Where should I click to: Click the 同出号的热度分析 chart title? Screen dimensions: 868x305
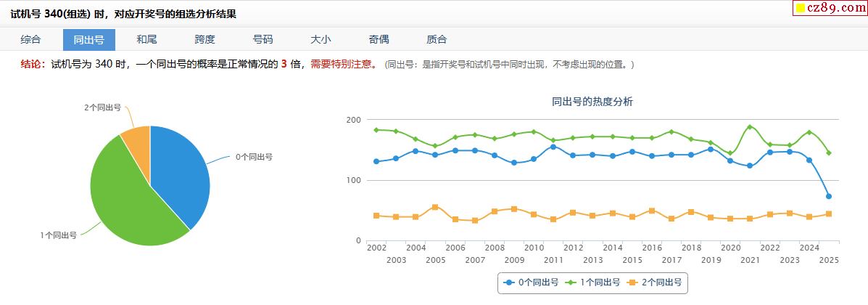coord(592,102)
